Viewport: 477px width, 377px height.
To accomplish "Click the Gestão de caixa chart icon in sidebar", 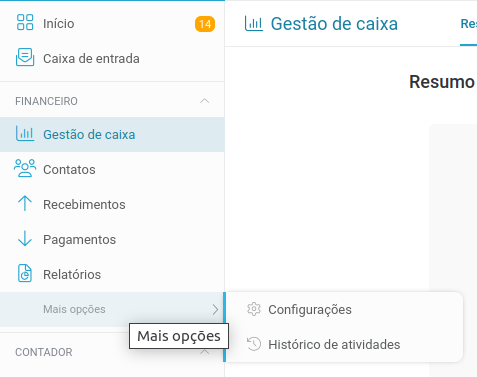I will (x=25, y=134).
